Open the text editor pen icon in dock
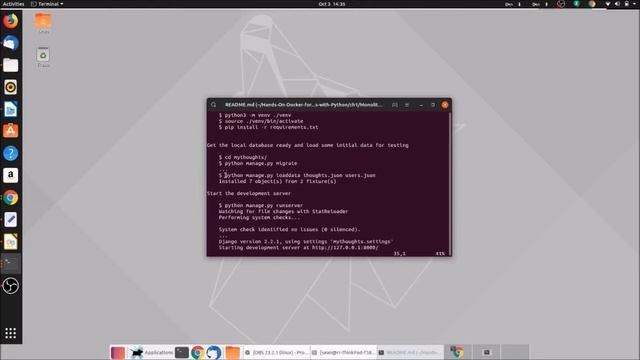Screen dimensions: 640x360 (x=11, y=220)
